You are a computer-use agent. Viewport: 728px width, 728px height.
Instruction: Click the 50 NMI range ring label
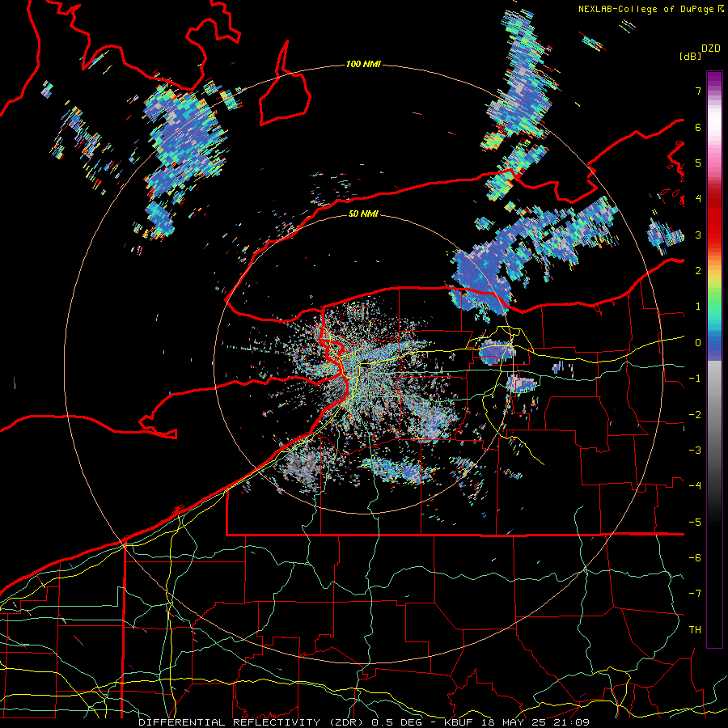tap(363, 214)
